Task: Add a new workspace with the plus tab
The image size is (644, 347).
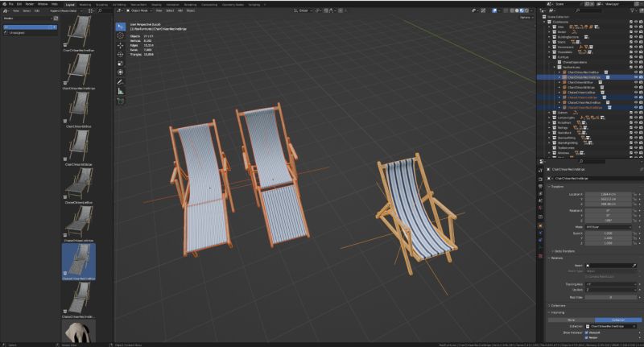Action: tap(265, 5)
